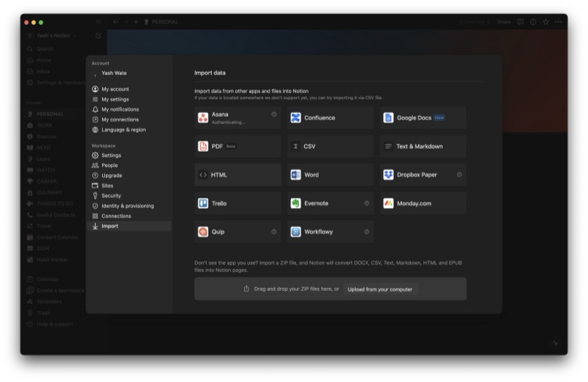Select Google Docs import

coord(423,118)
